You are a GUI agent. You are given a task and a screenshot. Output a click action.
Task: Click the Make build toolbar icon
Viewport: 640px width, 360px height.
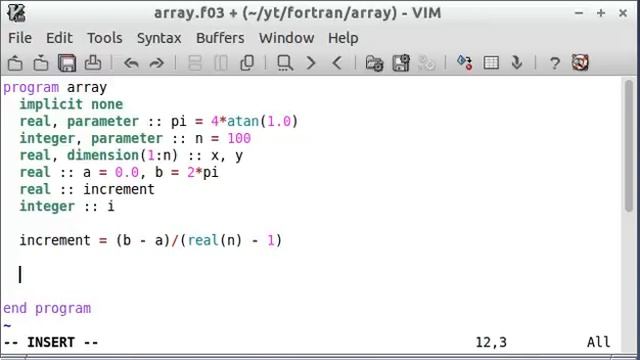465,63
